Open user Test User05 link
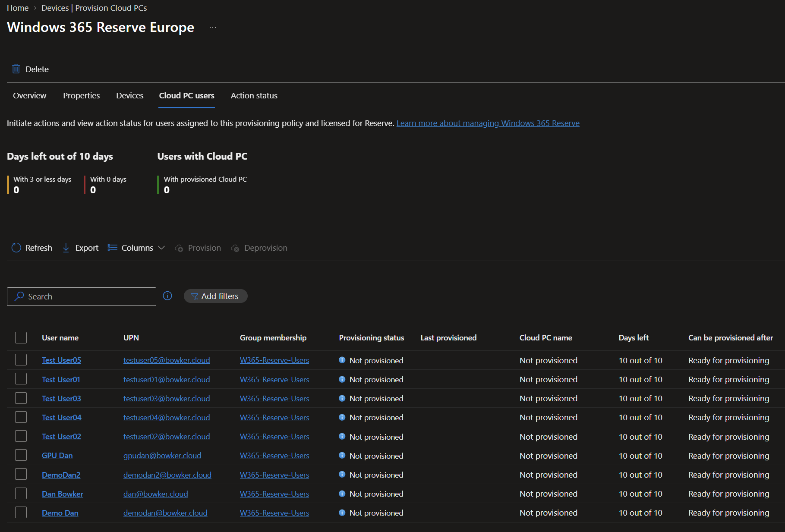The height and width of the screenshot is (532, 785). pyautogui.click(x=61, y=360)
